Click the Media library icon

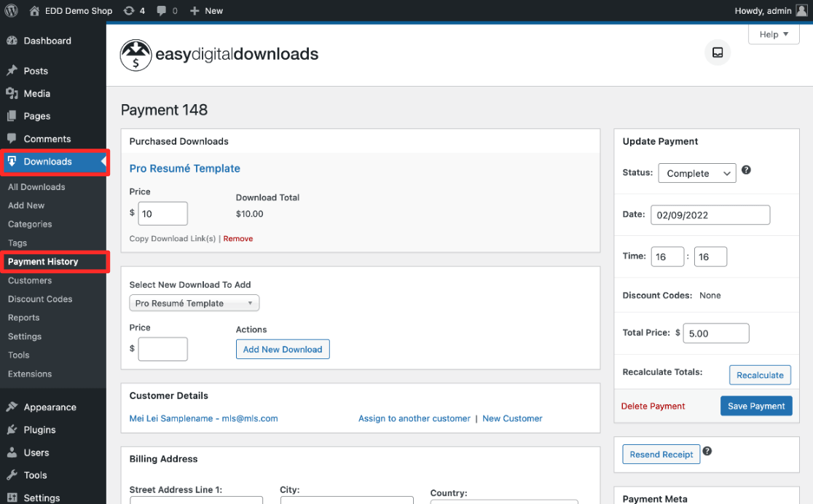tap(12, 93)
